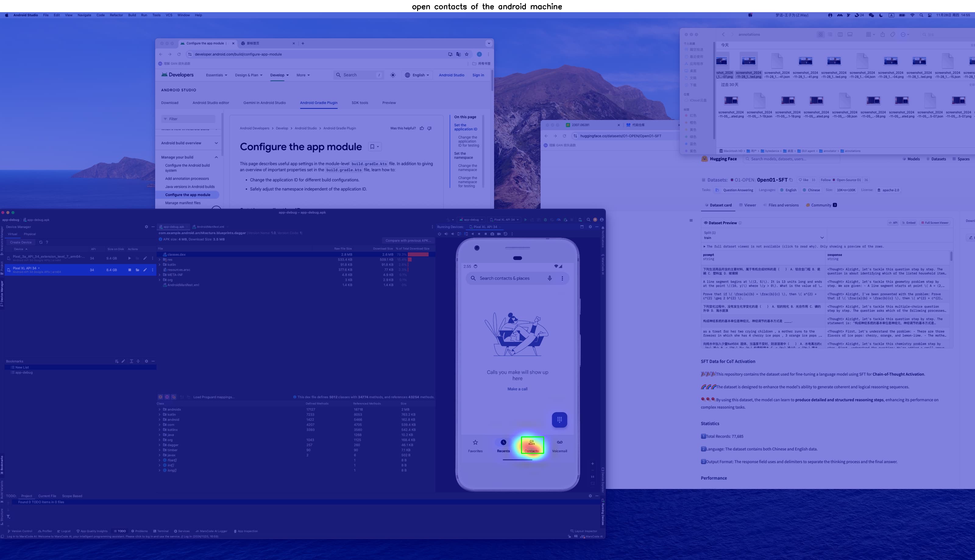Toggle theme brightness icon on Developers site
Image resolution: width=975 pixels, height=560 pixels.
pyautogui.click(x=393, y=75)
